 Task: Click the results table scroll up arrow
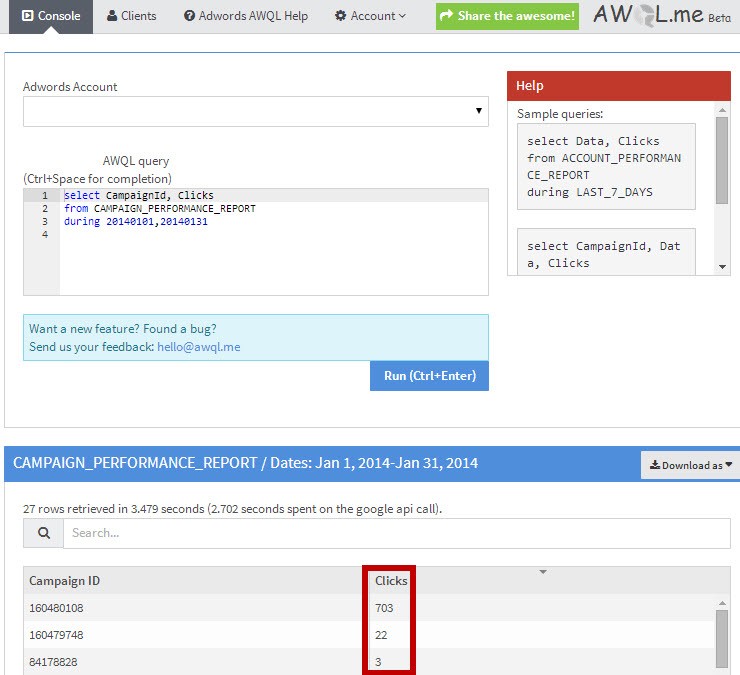click(x=722, y=603)
